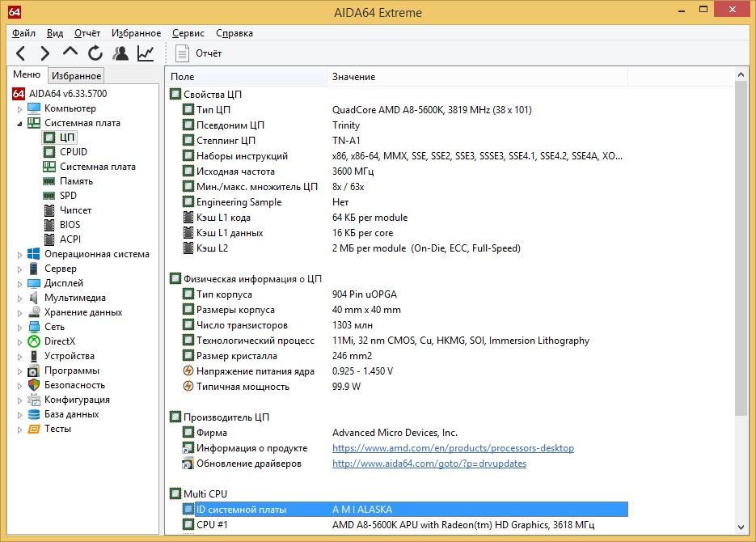The image size is (756, 542).
Task: Expand the Устройства tree node
Action: (x=19, y=357)
